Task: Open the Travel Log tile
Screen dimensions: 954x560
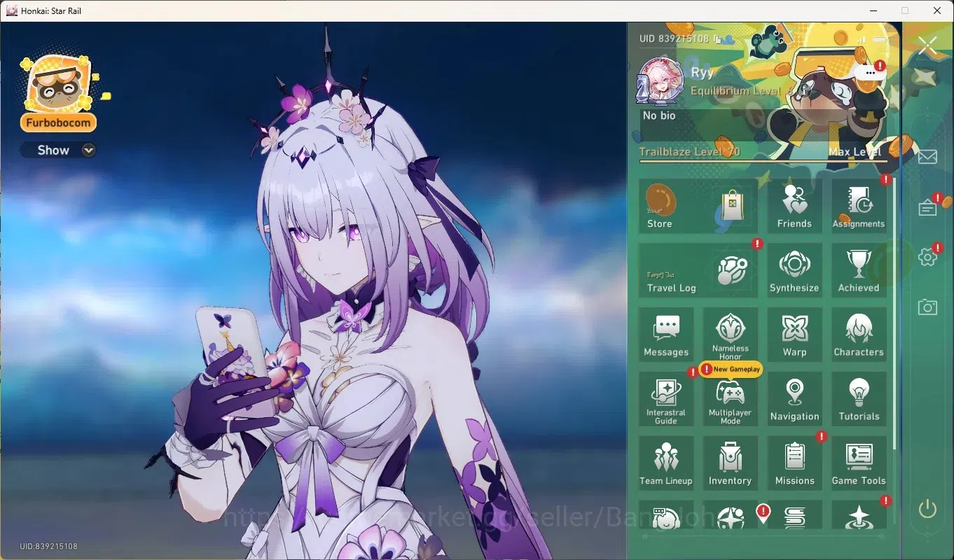Action: point(698,270)
